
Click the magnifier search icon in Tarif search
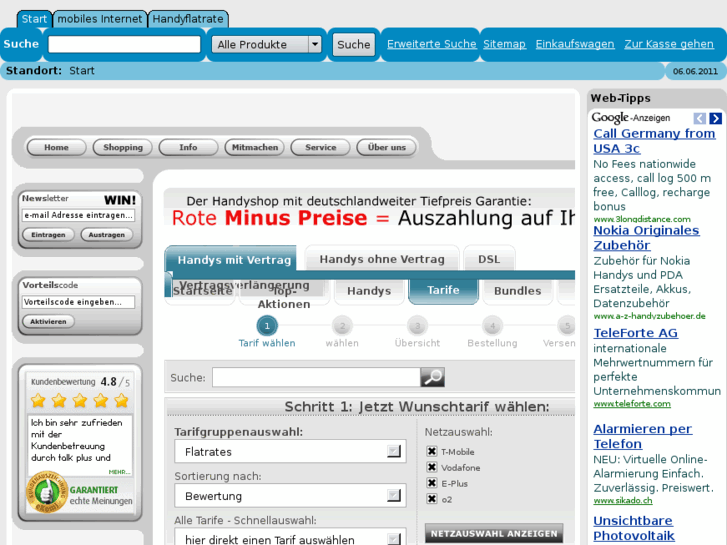pyautogui.click(x=432, y=377)
